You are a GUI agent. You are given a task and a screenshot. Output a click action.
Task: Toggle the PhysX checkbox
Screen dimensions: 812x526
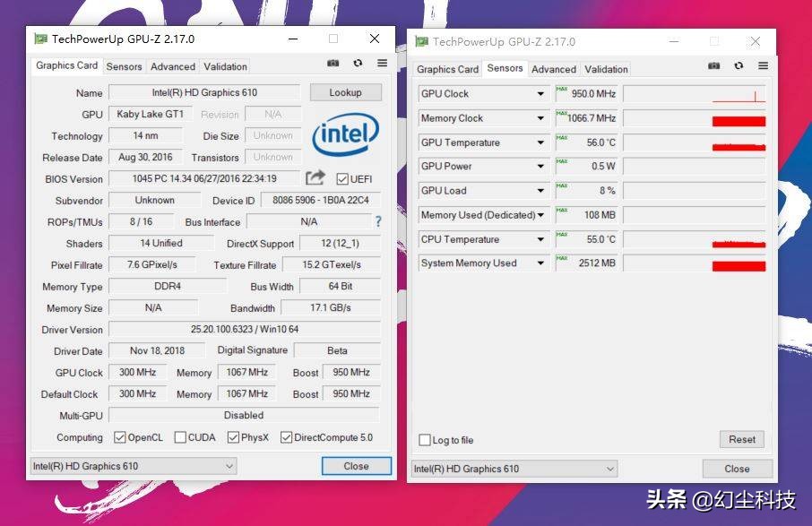[x=233, y=437]
